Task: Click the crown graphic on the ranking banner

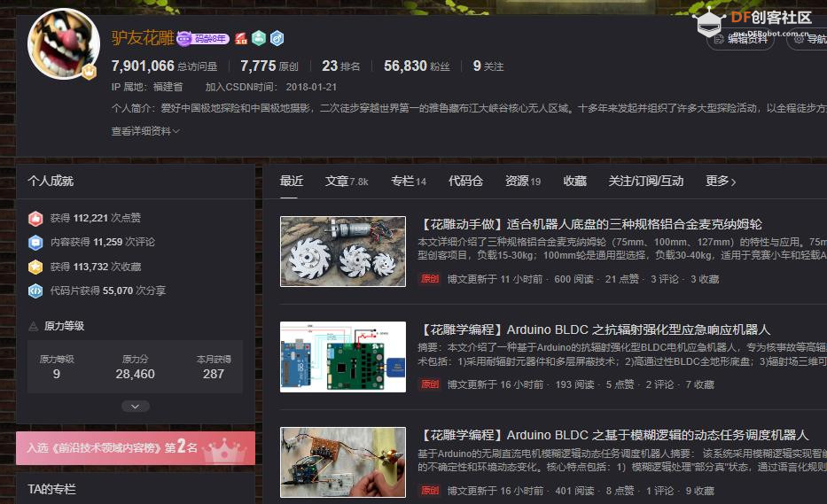Action: click(x=226, y=450)
